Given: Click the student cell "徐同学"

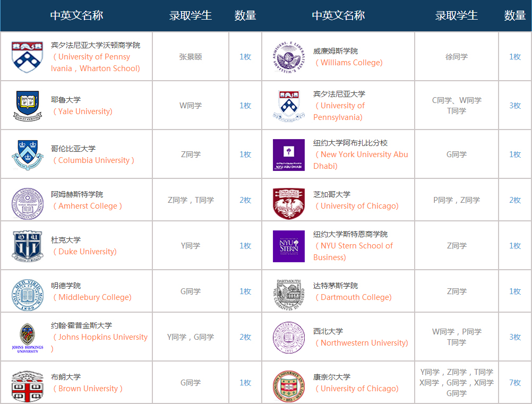Looking at the screenshot, I should [456, 57].
